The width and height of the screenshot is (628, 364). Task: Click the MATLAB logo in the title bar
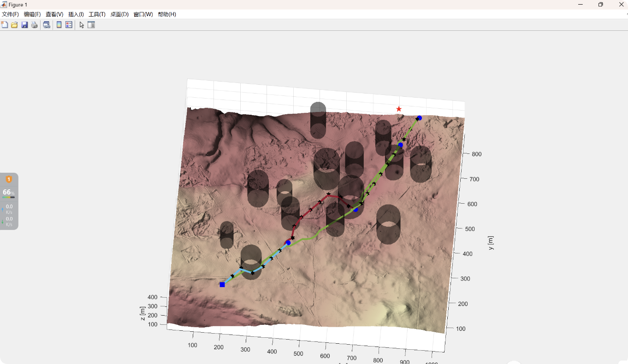pyautogui.click(x=4, y=5)
